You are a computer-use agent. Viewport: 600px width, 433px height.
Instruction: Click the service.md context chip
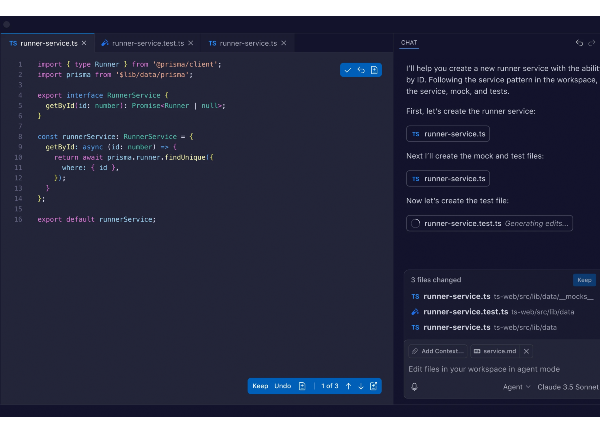click(495, 351)
